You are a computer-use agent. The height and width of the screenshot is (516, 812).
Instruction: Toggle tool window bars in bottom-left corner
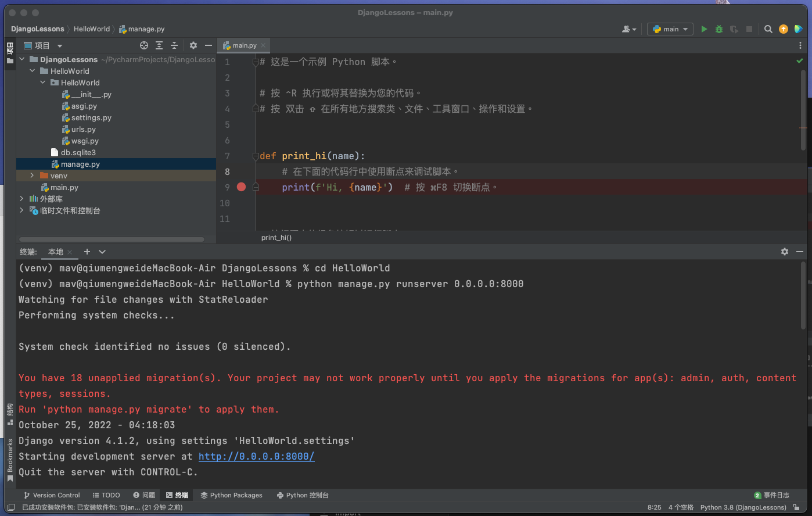tap(11, 507)
